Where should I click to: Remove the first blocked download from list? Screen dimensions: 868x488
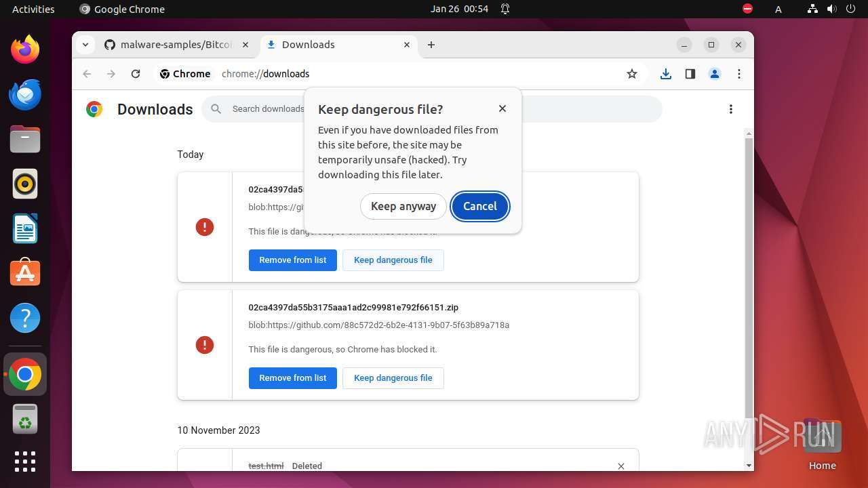(x=293, y=260)
